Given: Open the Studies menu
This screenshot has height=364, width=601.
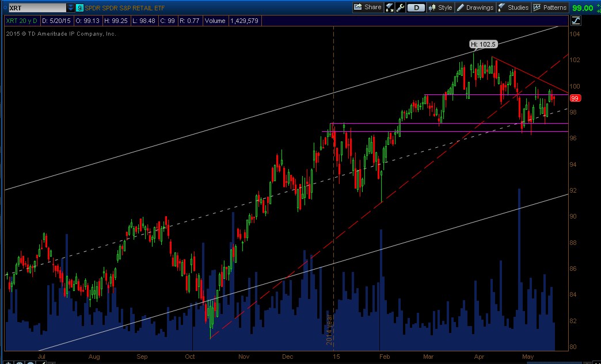Looking at the screenshot, I should tap(513, 7).
